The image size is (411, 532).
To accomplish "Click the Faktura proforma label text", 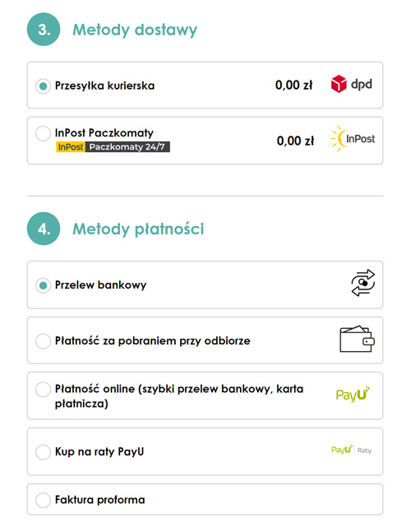I will pos(100,500).
